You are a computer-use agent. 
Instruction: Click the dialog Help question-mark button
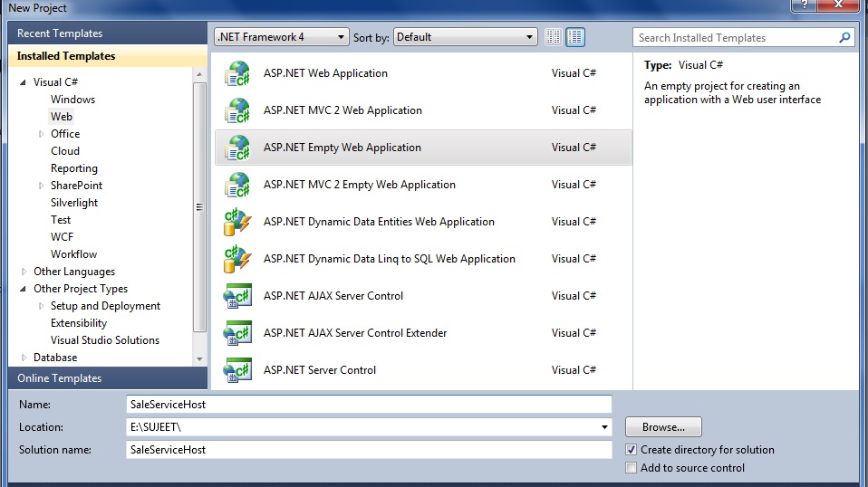(805, 5)
